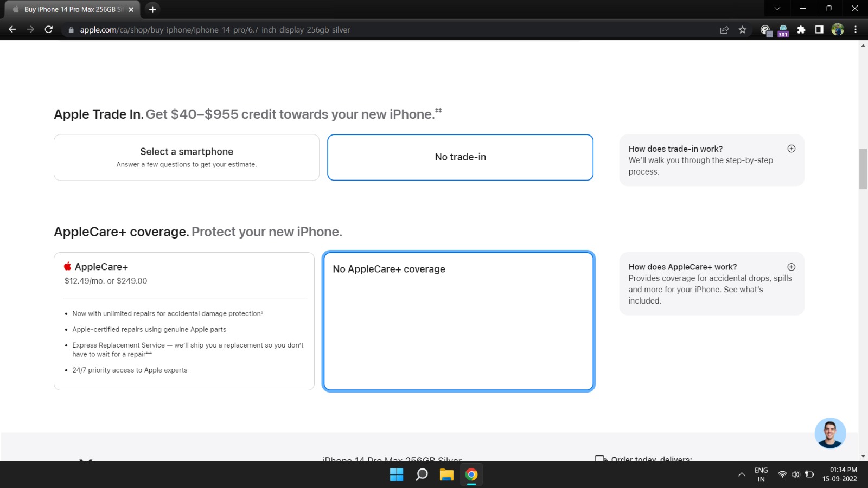Open the extension showing the 301 badge
868x488 pixels.
tap(783, 30)
